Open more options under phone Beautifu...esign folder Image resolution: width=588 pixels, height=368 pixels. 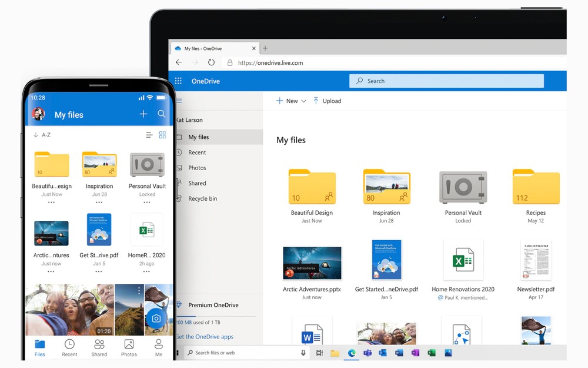(x=51, y=203)
